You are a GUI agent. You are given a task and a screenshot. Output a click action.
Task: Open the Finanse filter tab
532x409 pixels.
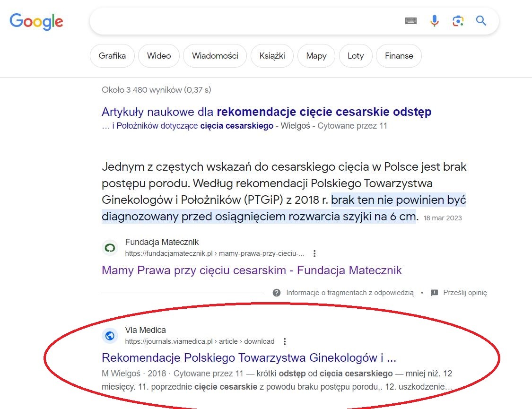tap(399, 56)
